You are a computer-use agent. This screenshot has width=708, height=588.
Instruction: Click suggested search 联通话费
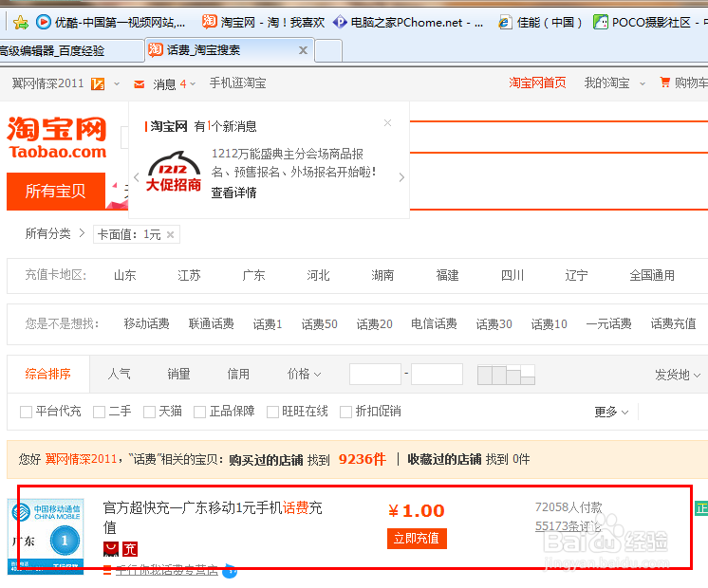coord(212,323)
